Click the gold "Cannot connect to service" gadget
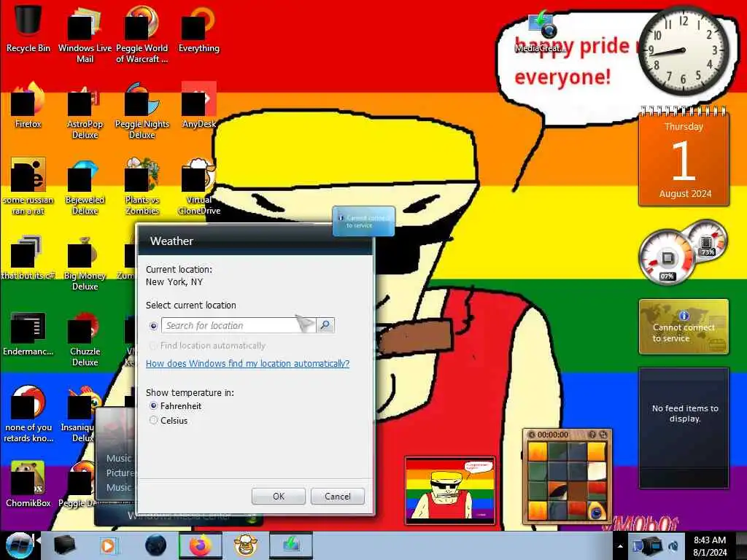747x560 pixels. (684, 327)
